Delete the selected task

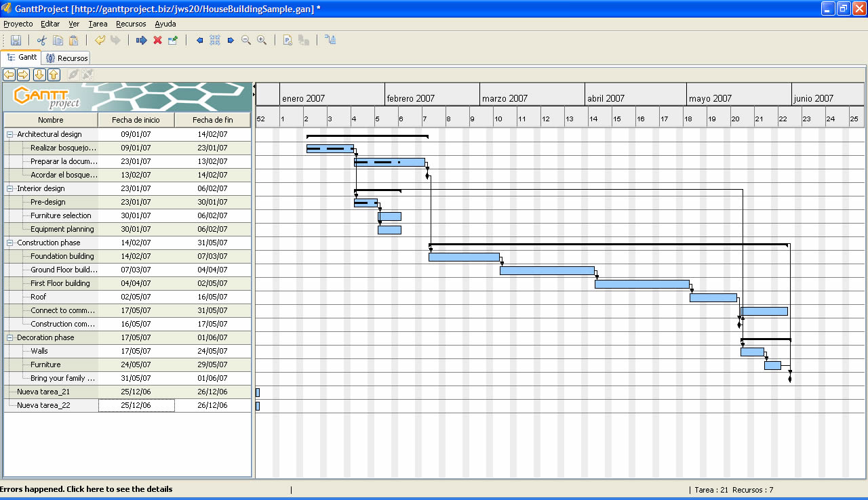click(x=157, y=40)
